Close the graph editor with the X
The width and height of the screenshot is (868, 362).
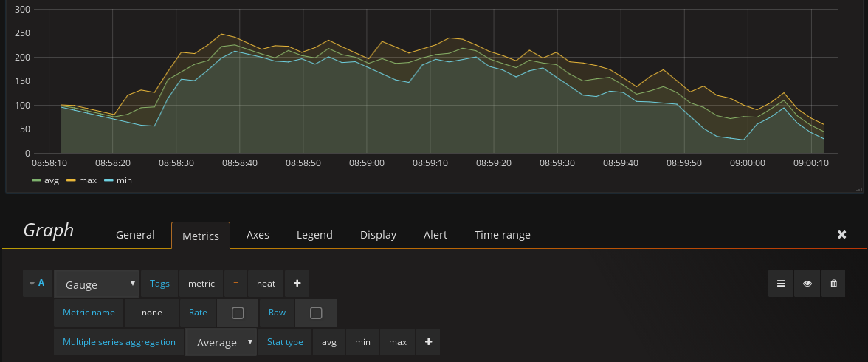click(x=841, y=234)
